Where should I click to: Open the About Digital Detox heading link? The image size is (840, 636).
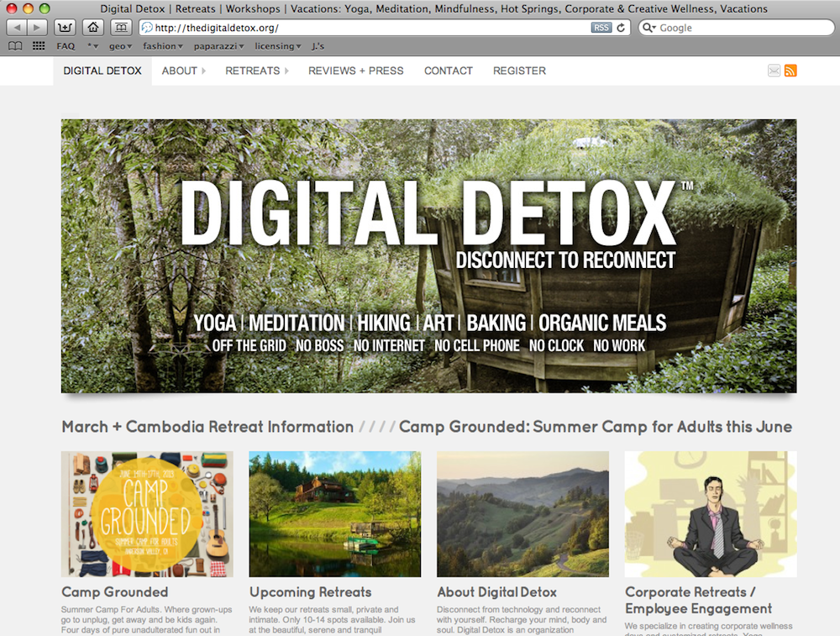click(x=497, y=592)
